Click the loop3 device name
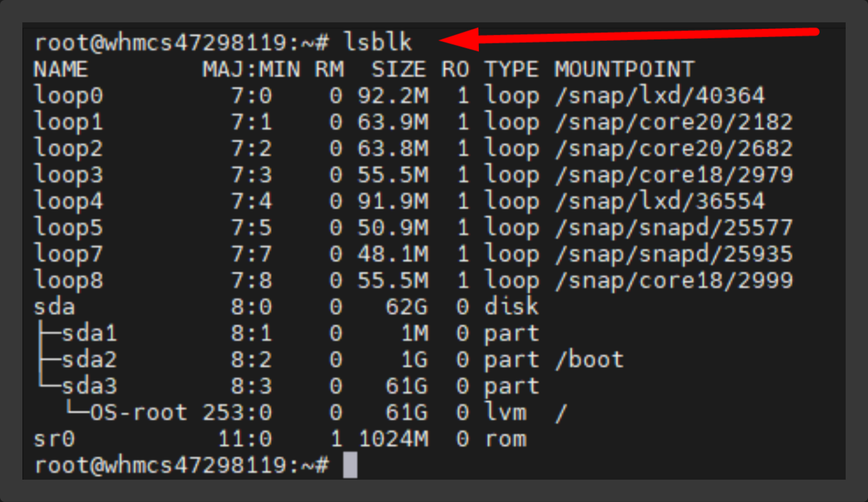 point(68,174)
